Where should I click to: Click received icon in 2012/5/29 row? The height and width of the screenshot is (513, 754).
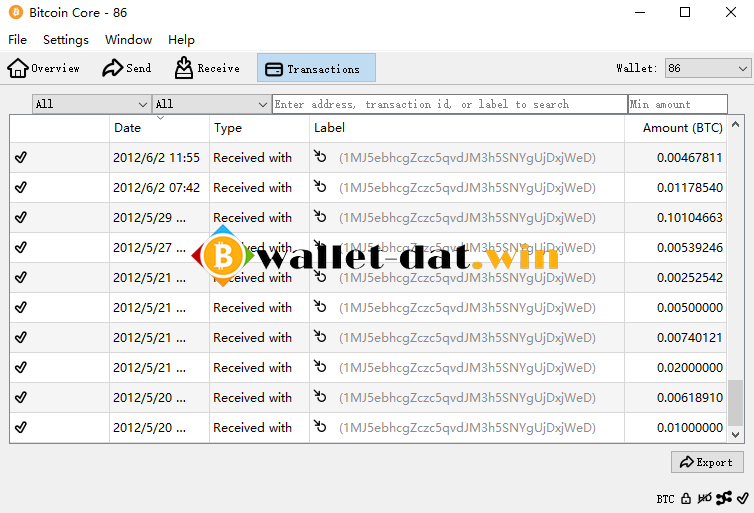[x=320, y=216]
